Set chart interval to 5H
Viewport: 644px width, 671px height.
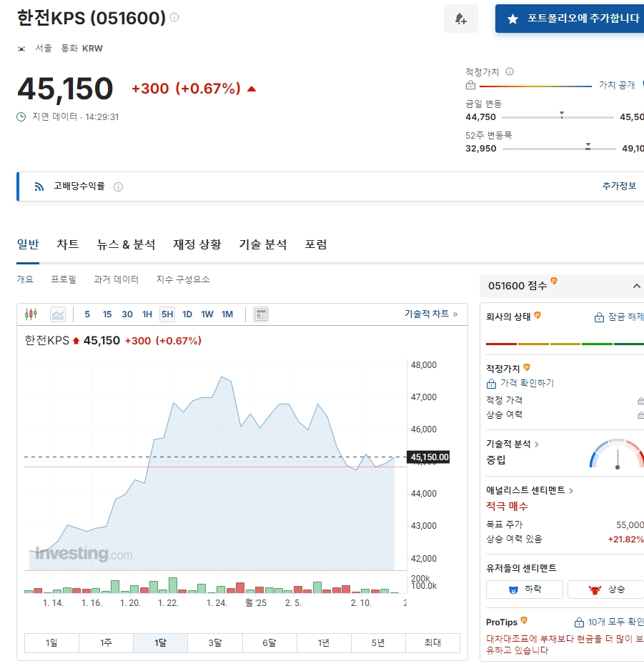(x=167, y=314)
